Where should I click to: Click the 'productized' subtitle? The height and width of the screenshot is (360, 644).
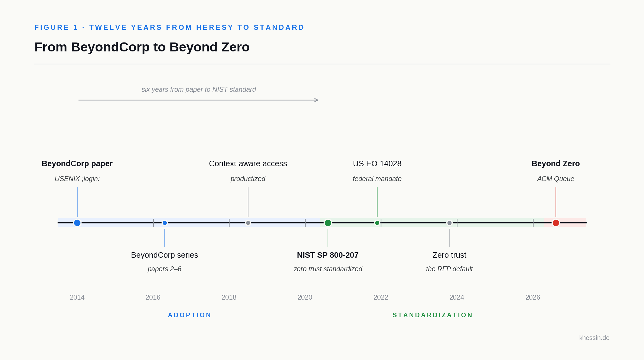click(x=248, y=179)
